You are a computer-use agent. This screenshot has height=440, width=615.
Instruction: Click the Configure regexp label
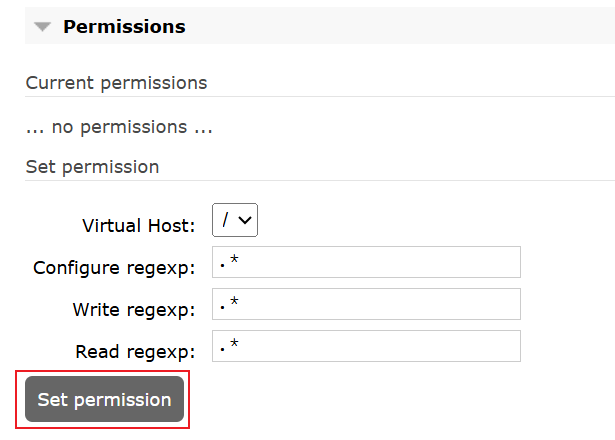(114, 268)
